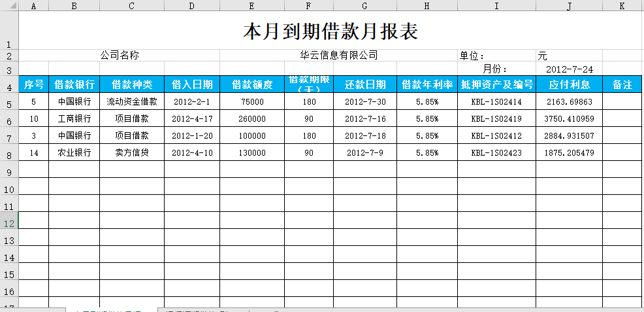Screen dimensions: 644x312
Task: Click repayment date cell 2012-7-18
Action: coord(365,136)
